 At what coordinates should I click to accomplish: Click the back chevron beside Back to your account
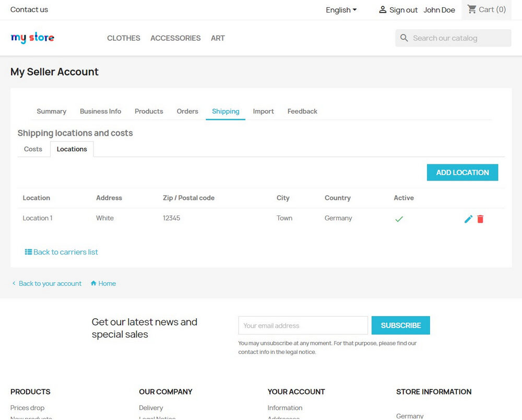[14, 283]
